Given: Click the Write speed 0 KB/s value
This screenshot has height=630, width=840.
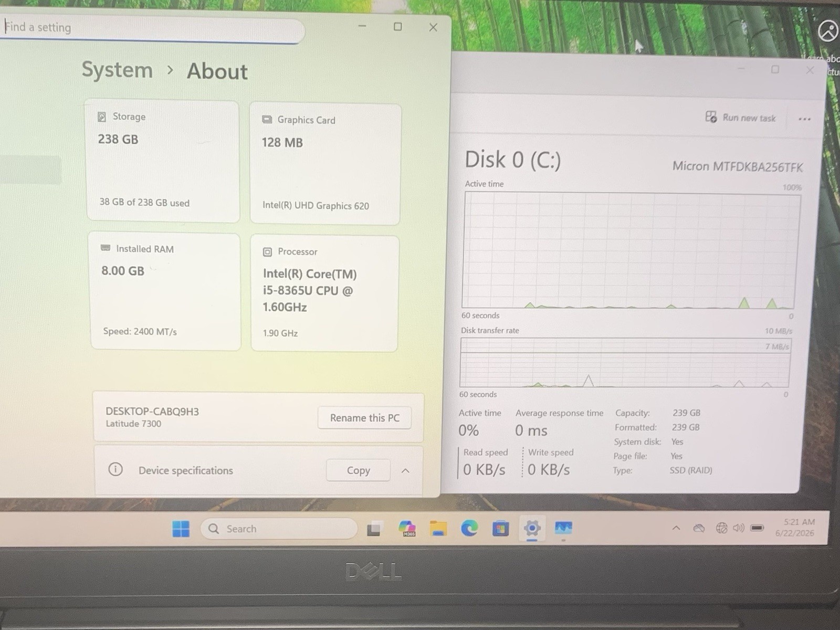Looking at the screenshot, I should [549, 469].
